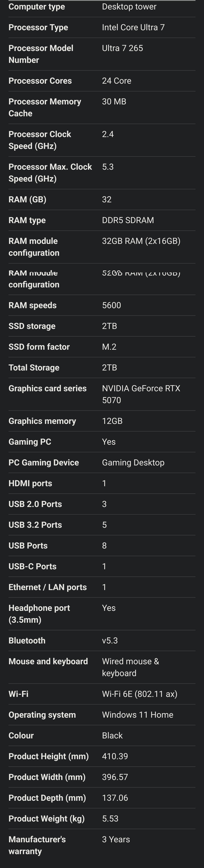
Task: Click the Gaming Desktop value
Action: (133, 462)
